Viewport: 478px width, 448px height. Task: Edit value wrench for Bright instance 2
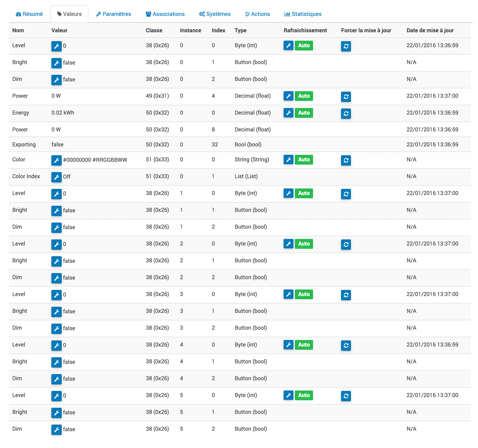(x=57, y=261)
